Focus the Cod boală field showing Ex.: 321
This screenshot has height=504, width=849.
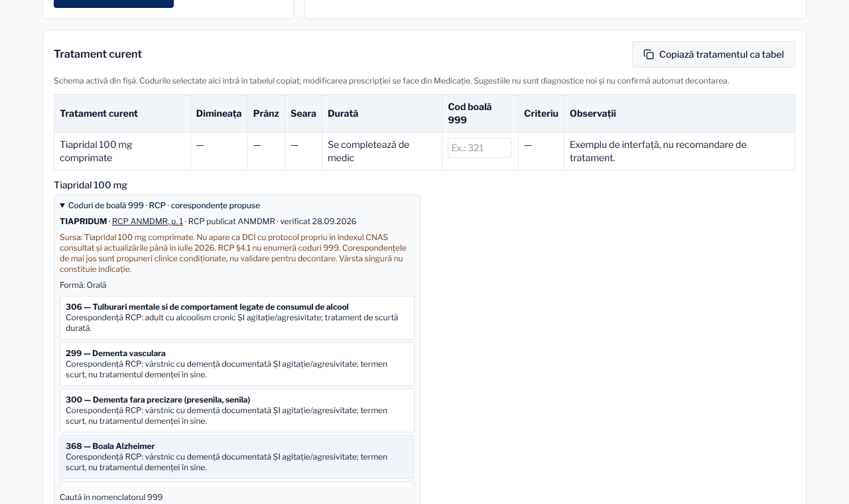480,148
